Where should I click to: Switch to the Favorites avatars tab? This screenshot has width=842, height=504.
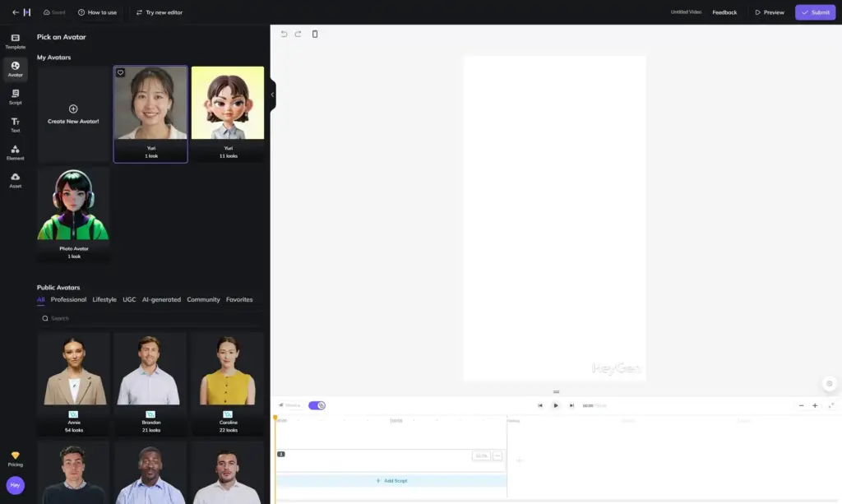[239, 299]
